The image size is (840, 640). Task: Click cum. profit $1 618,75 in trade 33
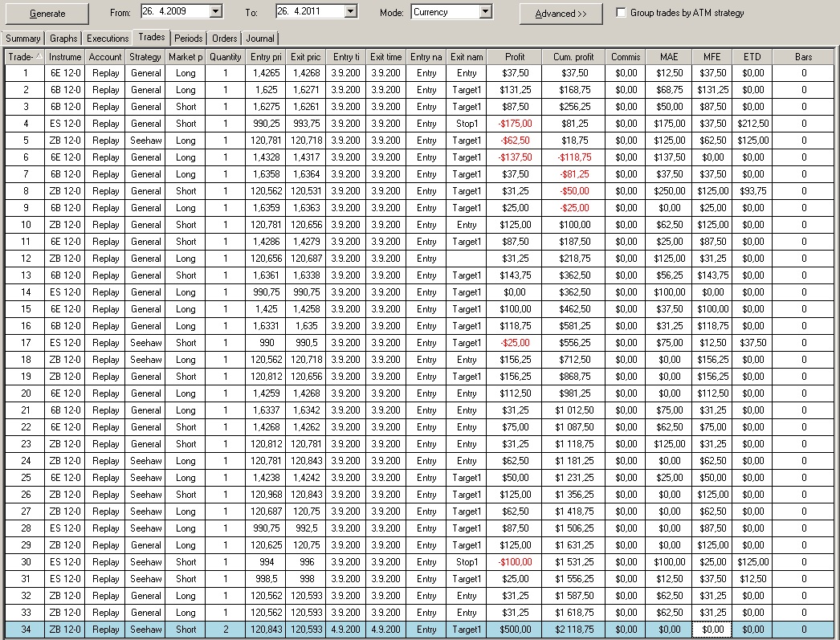[574, 613]
